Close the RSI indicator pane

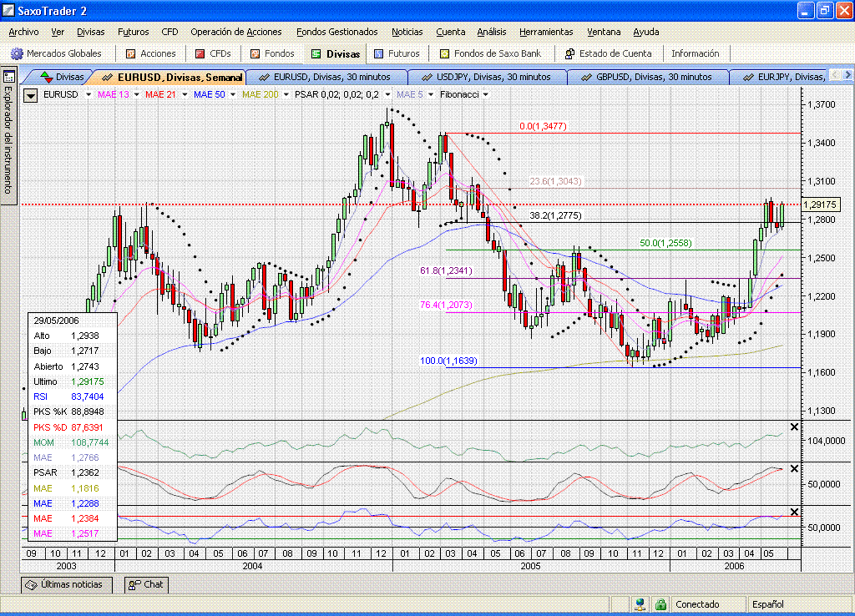pos(795,512)
